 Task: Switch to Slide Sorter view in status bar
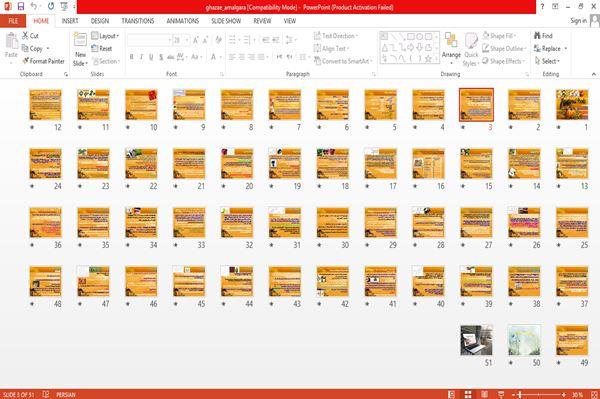[468, 394]
